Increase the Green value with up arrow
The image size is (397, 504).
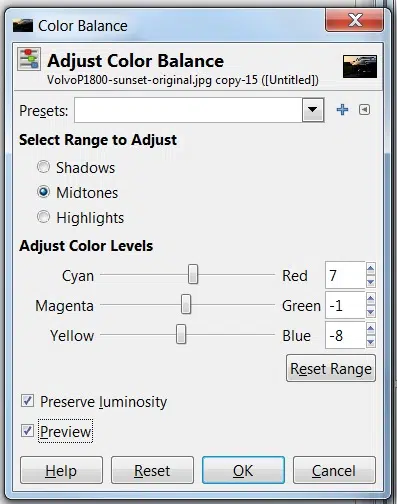pos(371,298)
